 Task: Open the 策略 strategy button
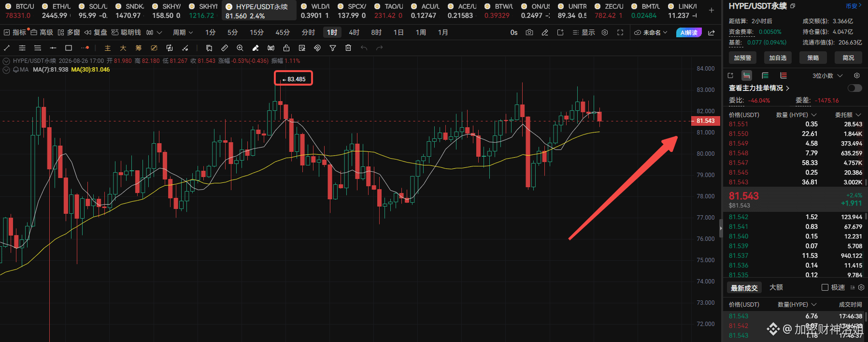click(x=813, y=58)
